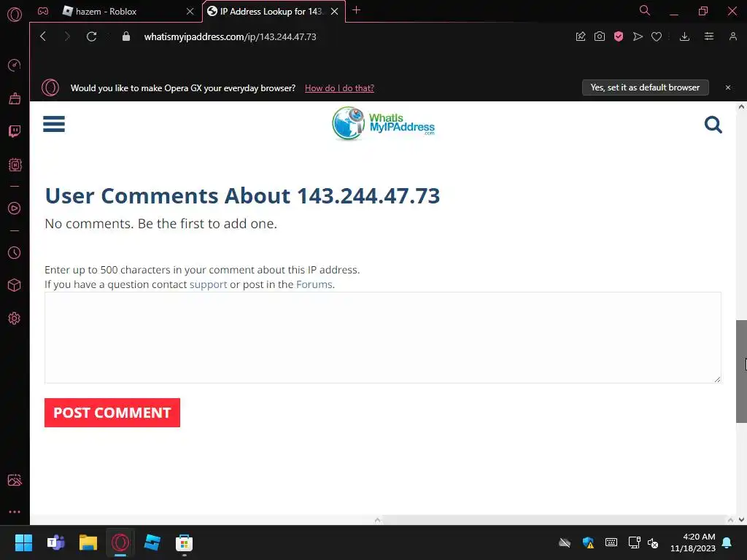Screen dimensions: 747x560
Task: Open Microsoft Teams from taskbar
Action: point(55,542)
